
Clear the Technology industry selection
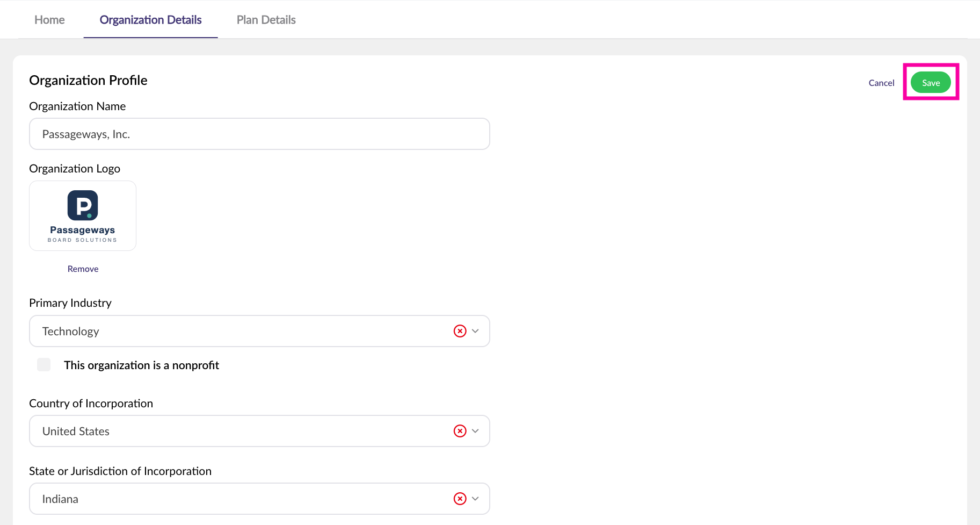coord(460,331)
